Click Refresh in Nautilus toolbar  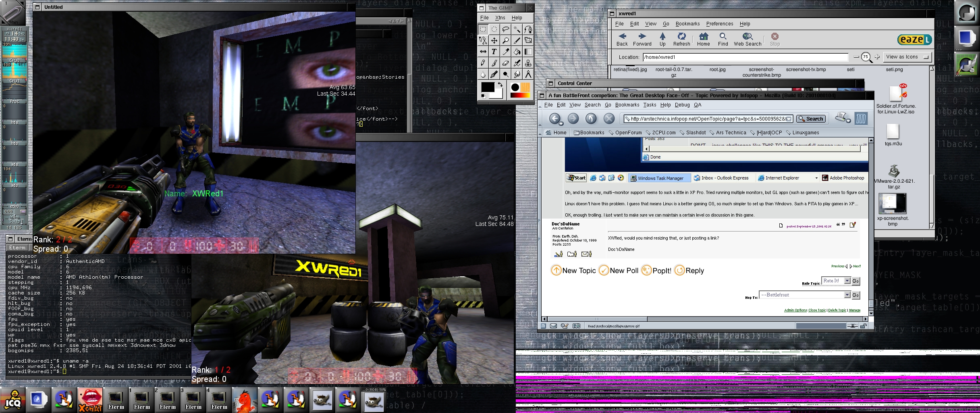coord(681,40)
